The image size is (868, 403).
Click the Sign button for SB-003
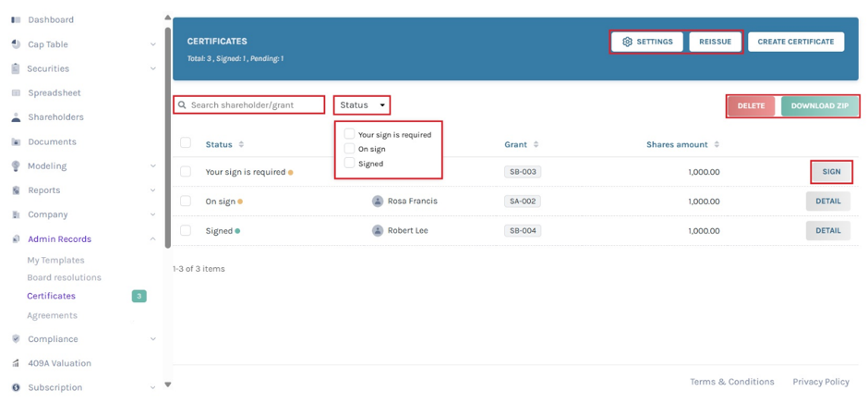pos(831,172)
